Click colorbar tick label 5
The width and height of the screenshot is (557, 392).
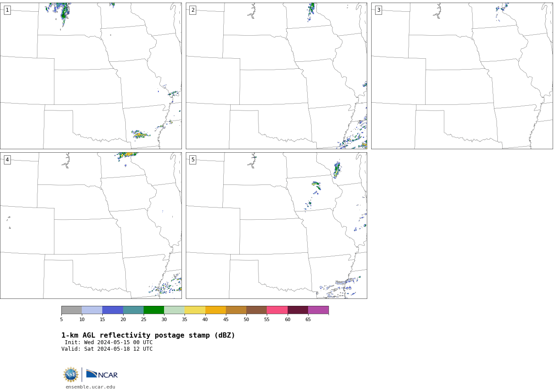click(61, 320)
